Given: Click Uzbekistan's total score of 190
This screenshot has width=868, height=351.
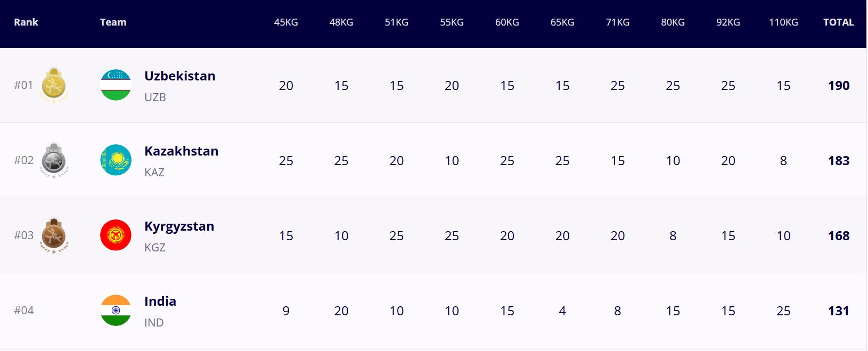Looking at the screenshot, I should pyautogui.click(x=838, y=86).
